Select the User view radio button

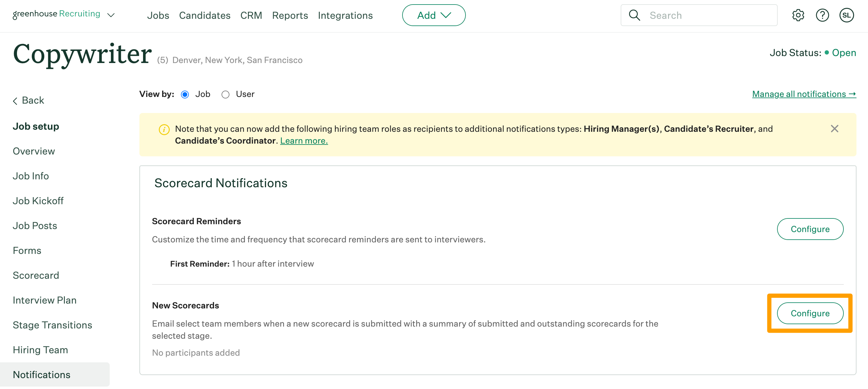click(x=225, y=95)
